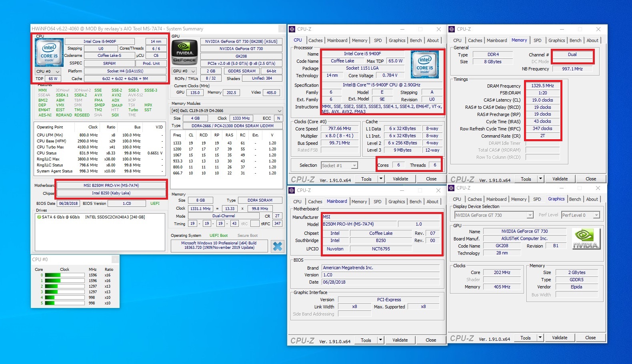Click the CPU-Z title bar icon of the Graphics window
The image size is (632, 364).
[452, 188]
